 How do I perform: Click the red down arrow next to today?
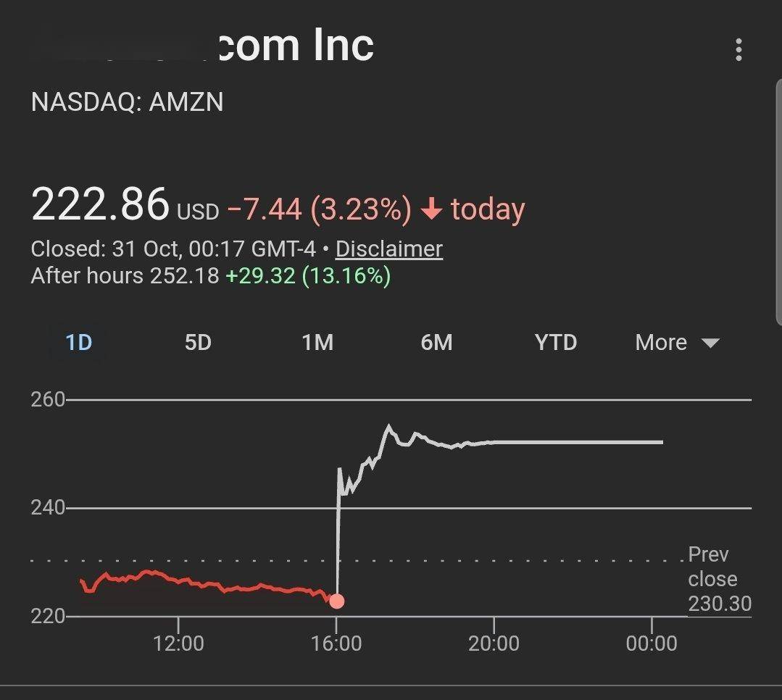point(431,210)
